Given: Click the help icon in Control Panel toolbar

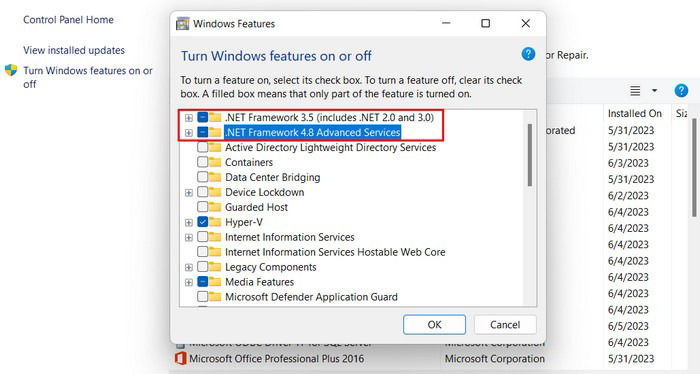Looking at the screenshot, I should tap(681, 91).
